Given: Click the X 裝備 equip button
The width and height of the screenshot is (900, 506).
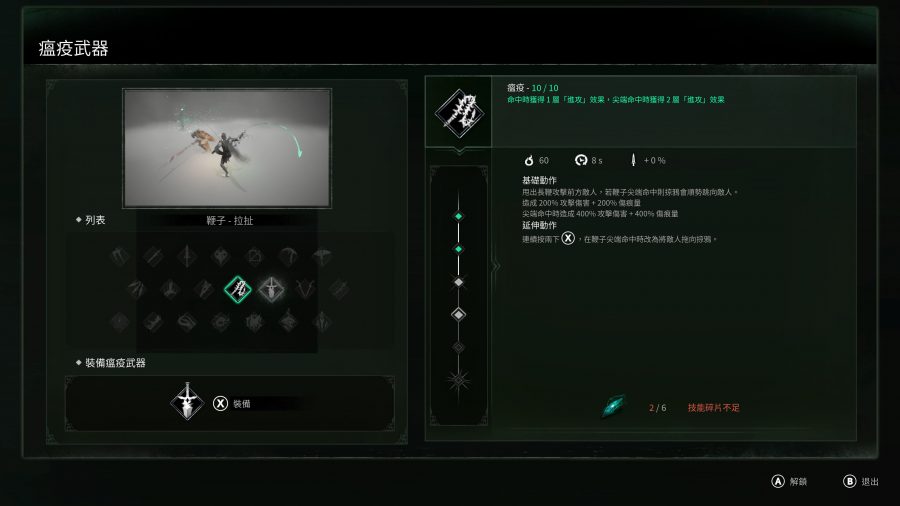Looking at the screenshot, I should click(x=232, y=403).
